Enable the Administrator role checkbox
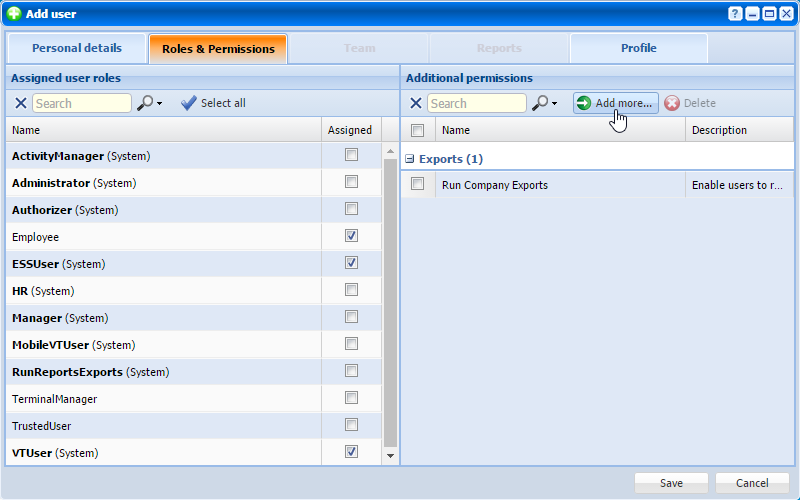 [x=351, y=182]
